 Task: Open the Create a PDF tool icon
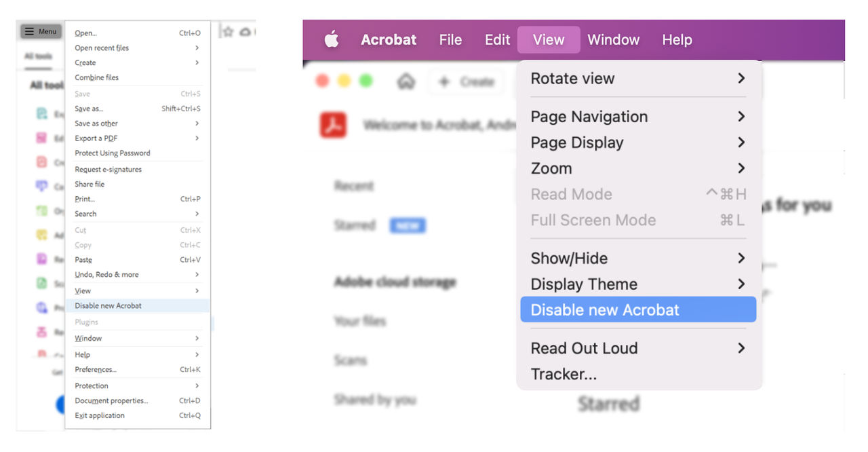tap(39, 162)
